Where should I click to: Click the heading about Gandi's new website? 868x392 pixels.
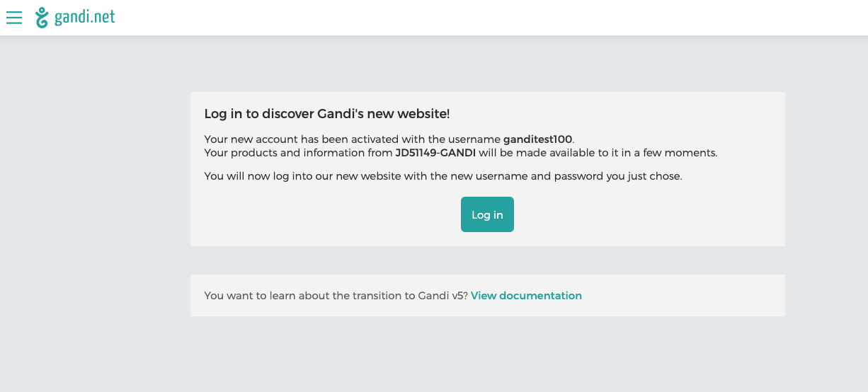point(327,114)
